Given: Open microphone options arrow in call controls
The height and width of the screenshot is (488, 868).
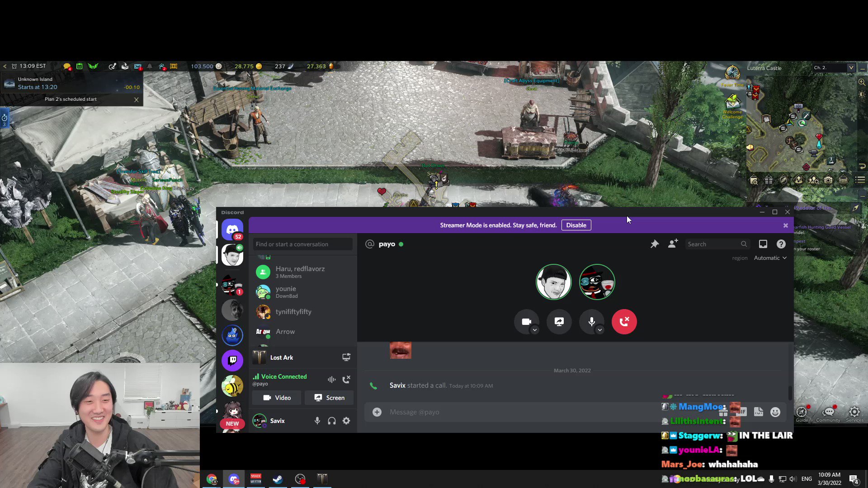Looking at the screenshot, I should point(600,330).
